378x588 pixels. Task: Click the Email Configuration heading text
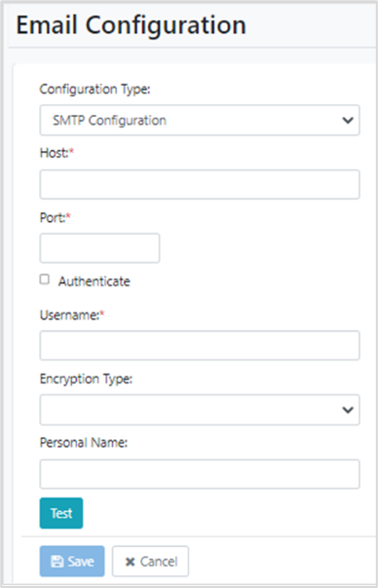coord(131,25)
